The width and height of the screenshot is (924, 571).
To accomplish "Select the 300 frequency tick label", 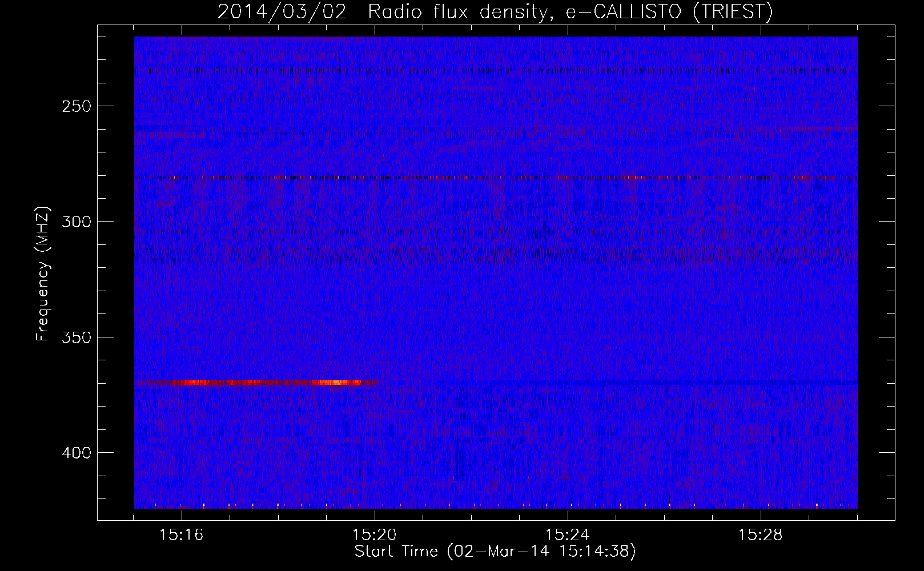I will 77,222.
